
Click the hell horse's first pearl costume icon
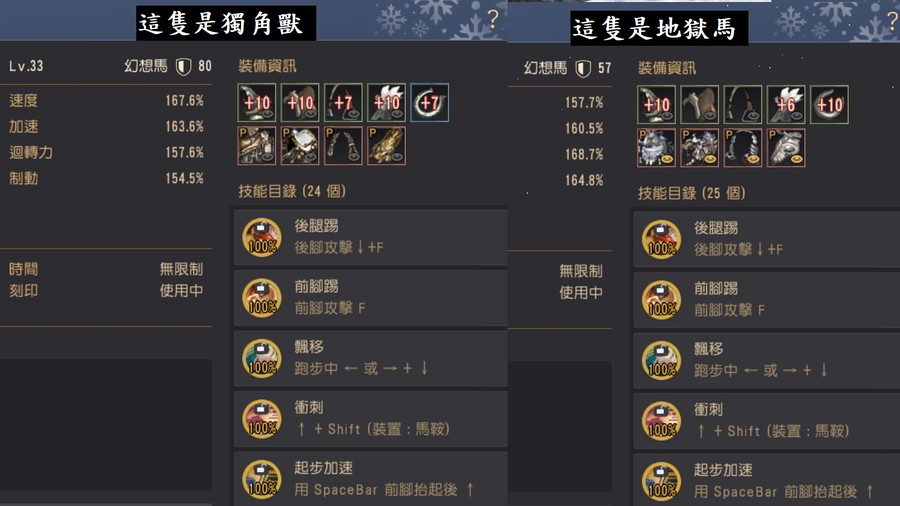[656, 148]
